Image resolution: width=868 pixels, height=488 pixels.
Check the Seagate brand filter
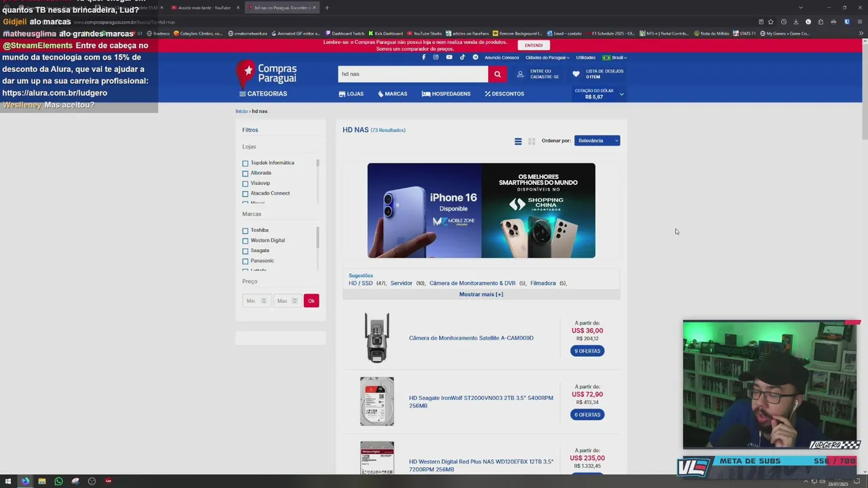point(245,251)
